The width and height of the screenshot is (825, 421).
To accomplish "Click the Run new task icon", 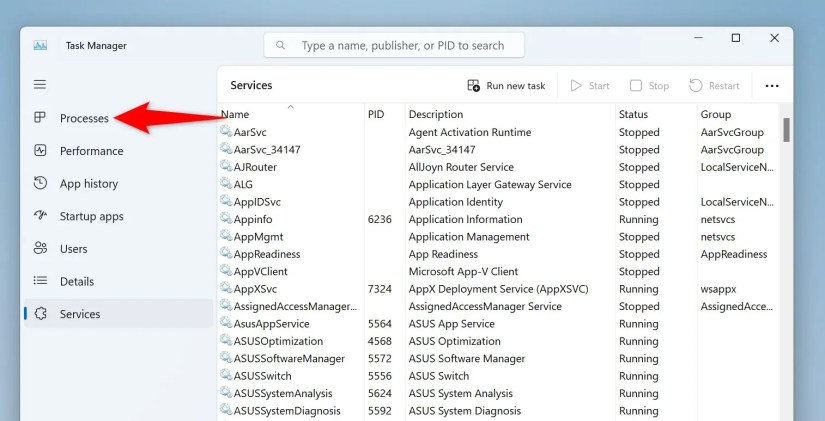I will coord(474,86).
